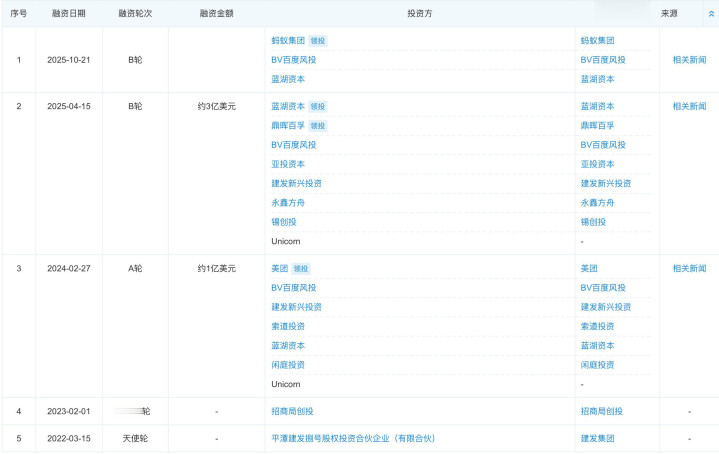Click the 来源 column header

(669, 13)
